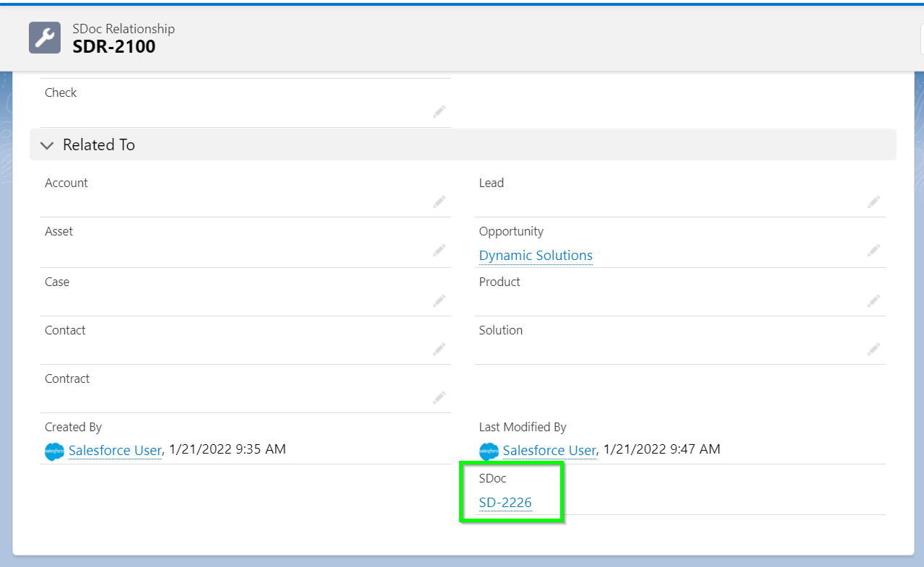Edit the Opportunity field pencil icon
The image size is (924, 567).
pos(873,250)
